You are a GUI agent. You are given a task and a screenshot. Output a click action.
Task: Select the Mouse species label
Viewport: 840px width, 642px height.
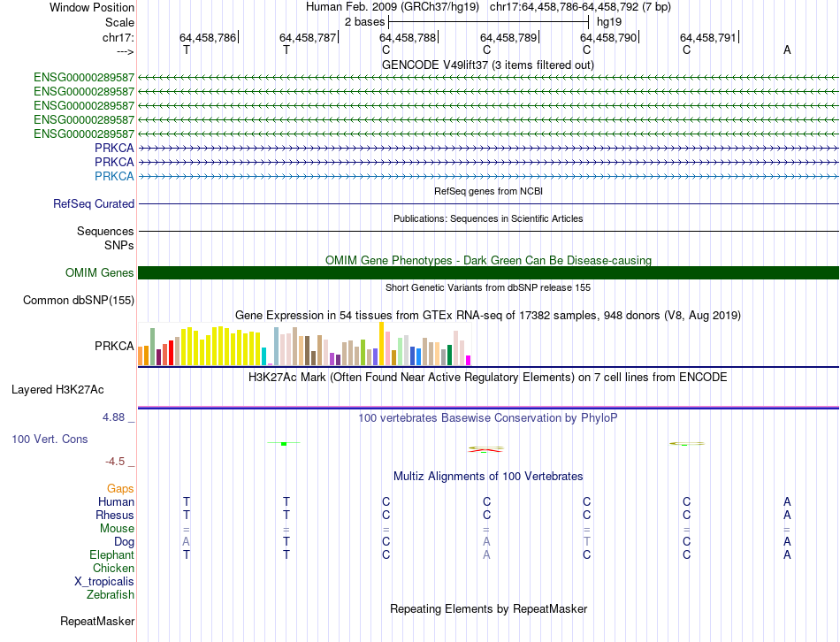pos(117,529)
